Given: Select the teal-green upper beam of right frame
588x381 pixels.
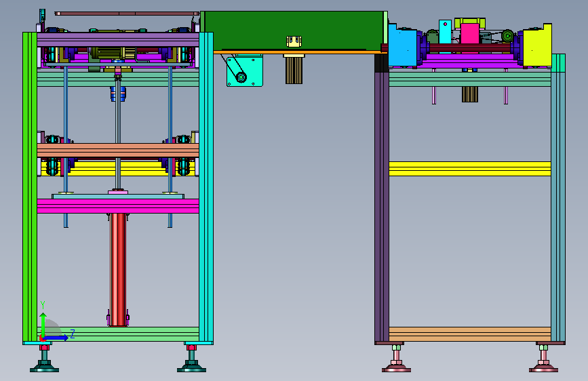Looking at the screenshot, I should [x=470, y=79].
